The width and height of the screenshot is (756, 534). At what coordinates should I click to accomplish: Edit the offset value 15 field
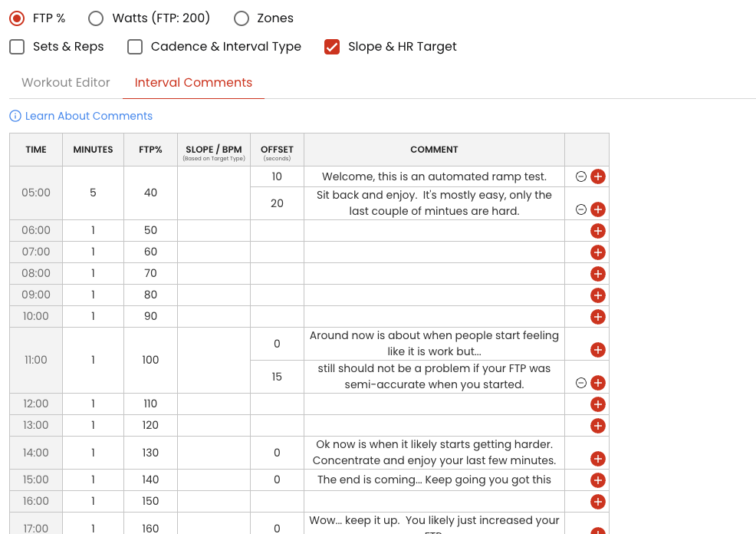[277, 377]
